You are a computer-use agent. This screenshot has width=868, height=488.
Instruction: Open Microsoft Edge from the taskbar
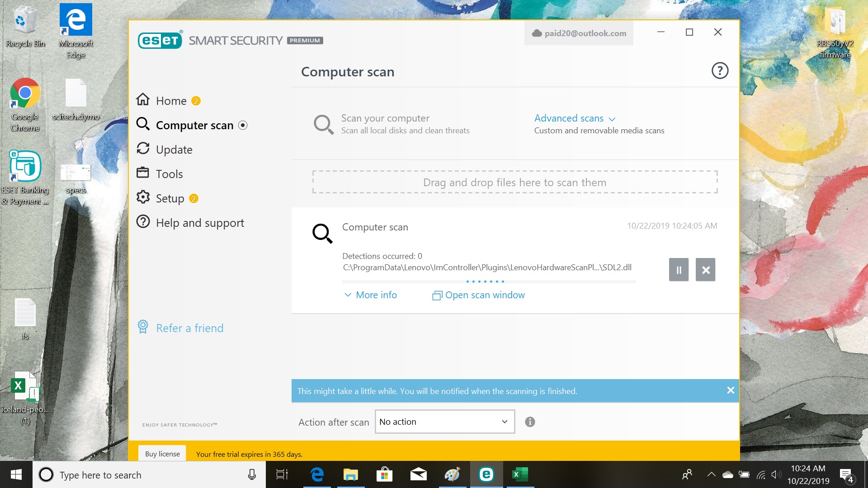[317, 474]
